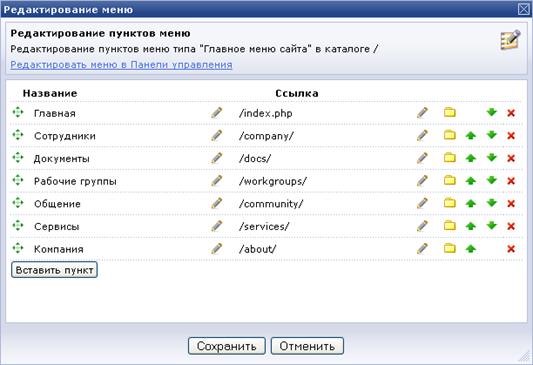Click the Главная name text
This screenshot has height=365, width=533.
coord(55,113)
